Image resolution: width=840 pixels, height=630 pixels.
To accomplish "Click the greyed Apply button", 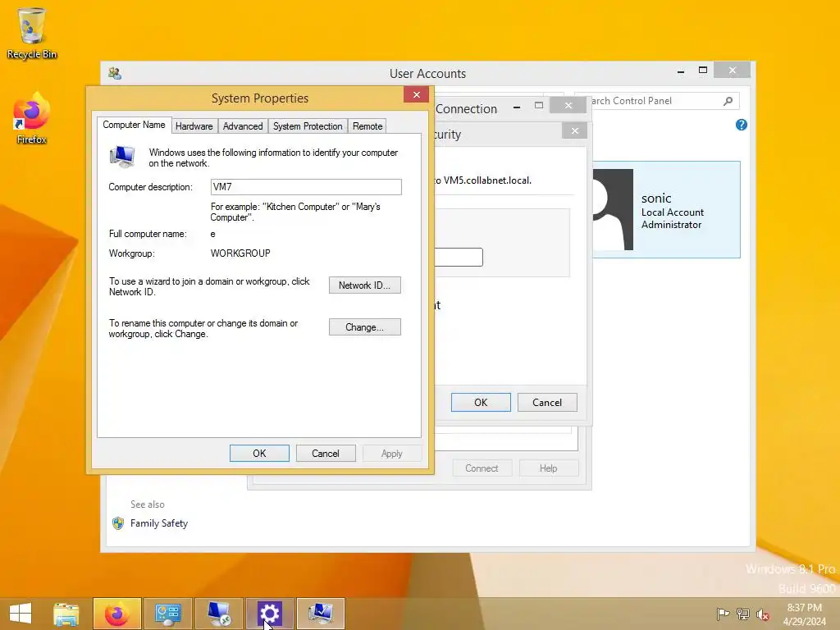I will point(391,453).
